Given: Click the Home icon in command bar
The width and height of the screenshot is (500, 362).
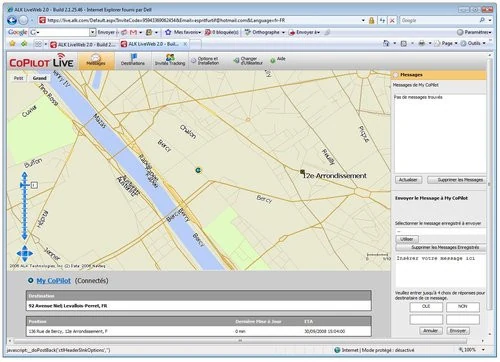Looking at the screenshot, I should [386, 43].
